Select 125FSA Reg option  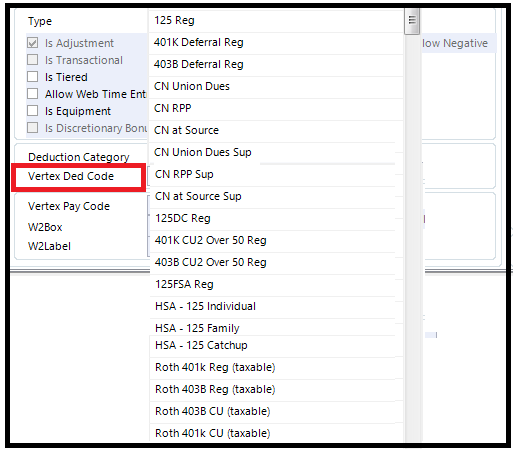coord(276,285)
